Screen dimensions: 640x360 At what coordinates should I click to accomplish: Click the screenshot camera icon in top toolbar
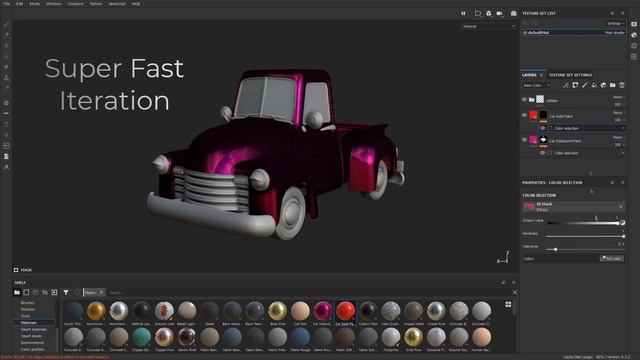[x=513, y=13]
